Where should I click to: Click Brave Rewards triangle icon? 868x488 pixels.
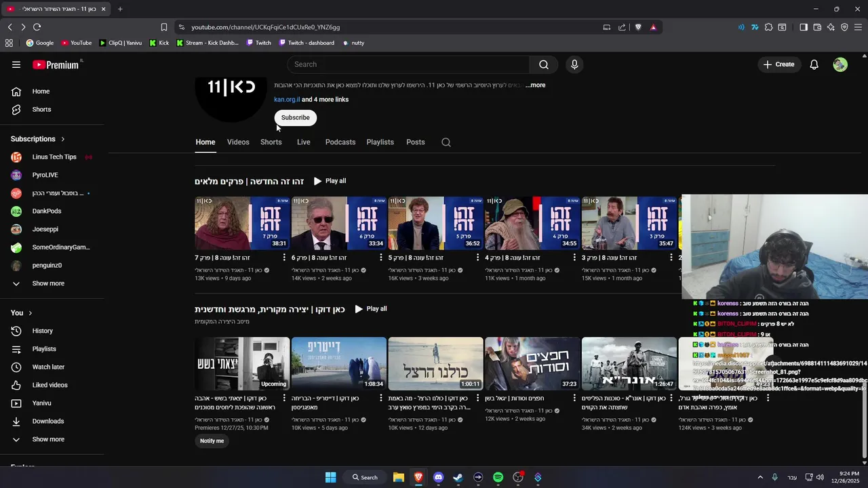click(x=653, y=27)
